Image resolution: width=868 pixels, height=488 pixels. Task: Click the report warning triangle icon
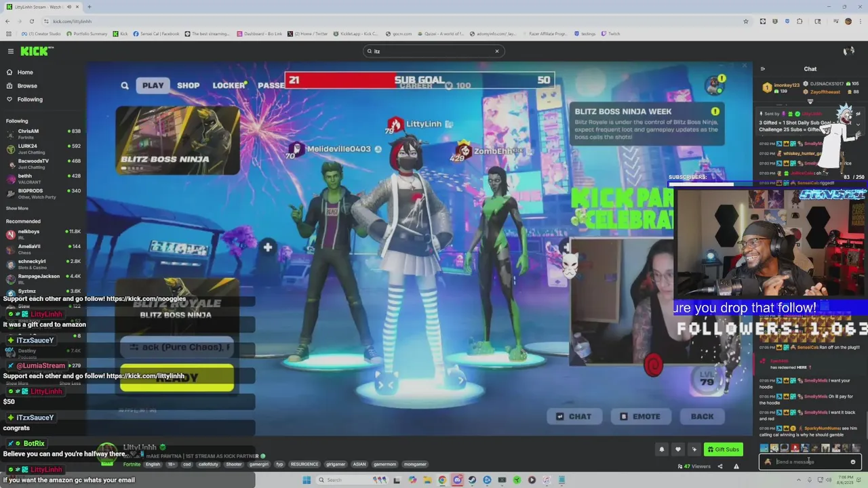coord(736,466)
